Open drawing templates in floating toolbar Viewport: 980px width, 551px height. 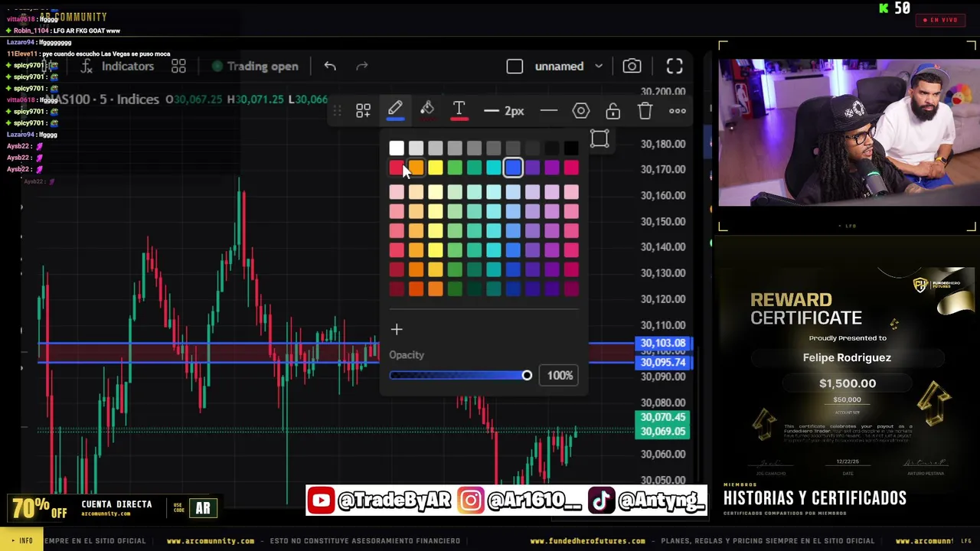point(363,111)
